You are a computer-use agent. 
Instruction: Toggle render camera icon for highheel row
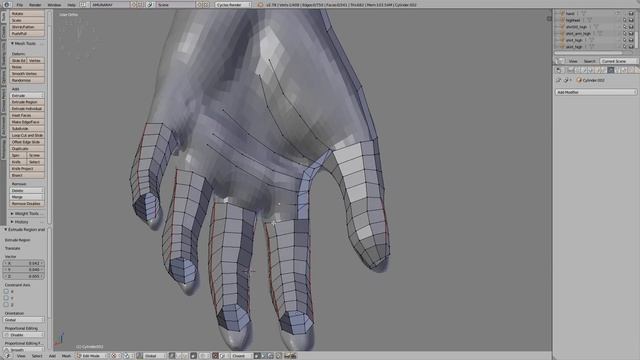(631, 20)
